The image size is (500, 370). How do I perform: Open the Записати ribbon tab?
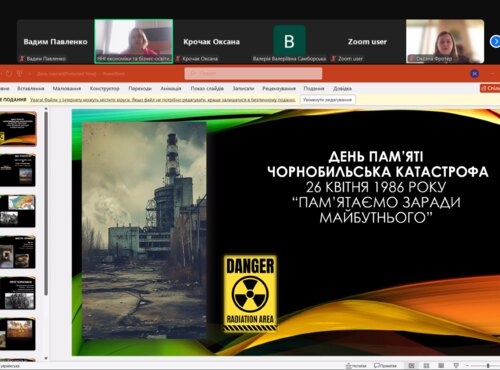[243, 88]
